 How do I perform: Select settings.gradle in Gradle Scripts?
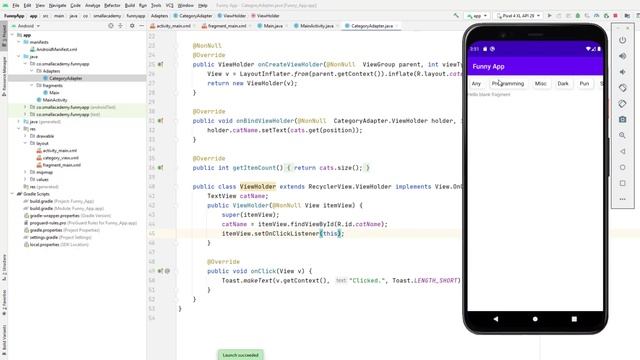43,237
